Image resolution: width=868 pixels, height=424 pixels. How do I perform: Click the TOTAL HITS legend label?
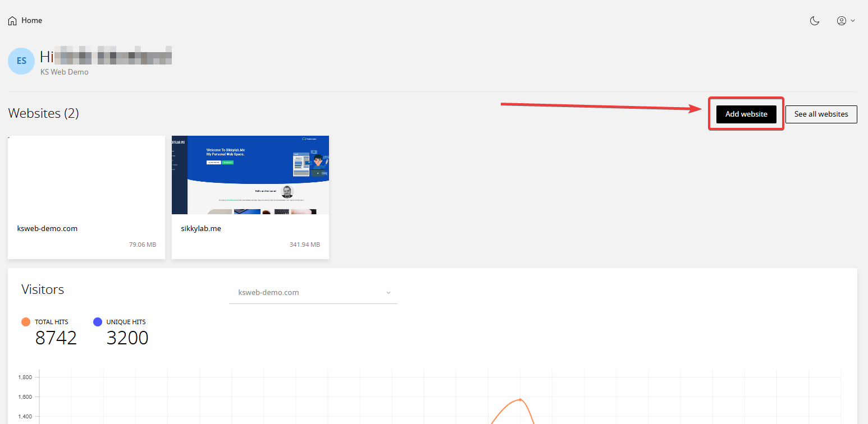pyautogui.click(x=52, y=322)
